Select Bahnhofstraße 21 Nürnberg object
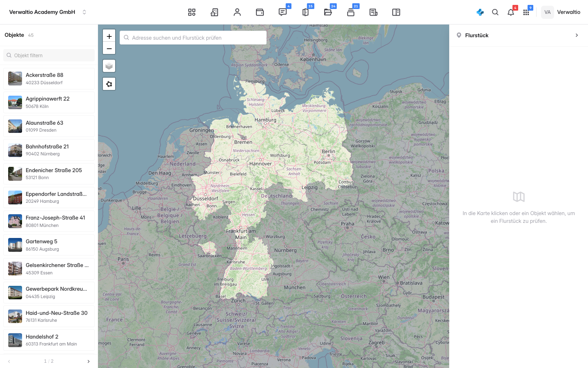This screenshot has width=588, height=368. tap(49, 150)
